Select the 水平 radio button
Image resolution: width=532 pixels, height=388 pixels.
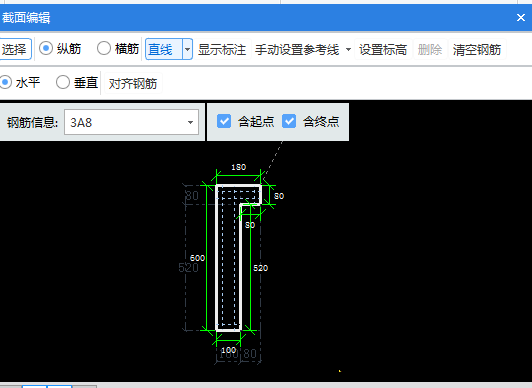(x=5, y=82)
